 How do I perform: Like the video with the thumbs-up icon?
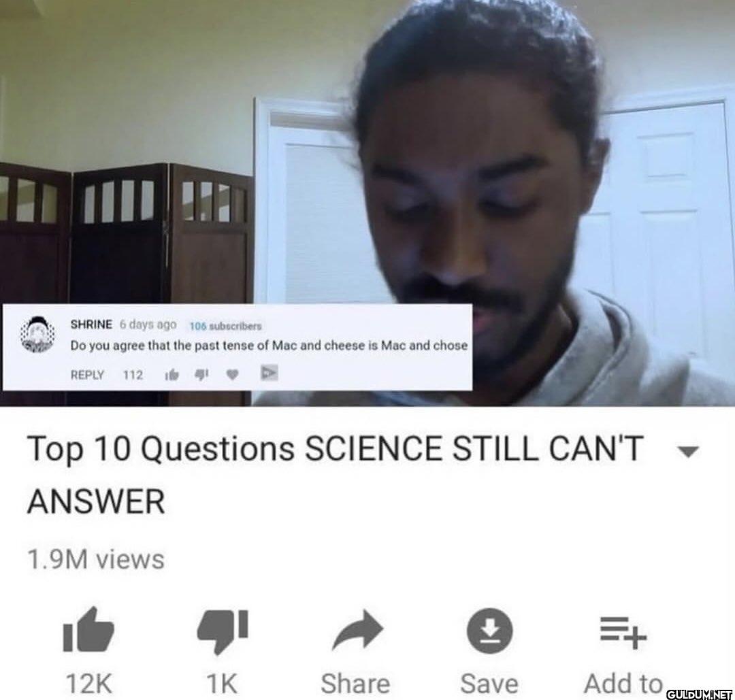click(88, 630)
